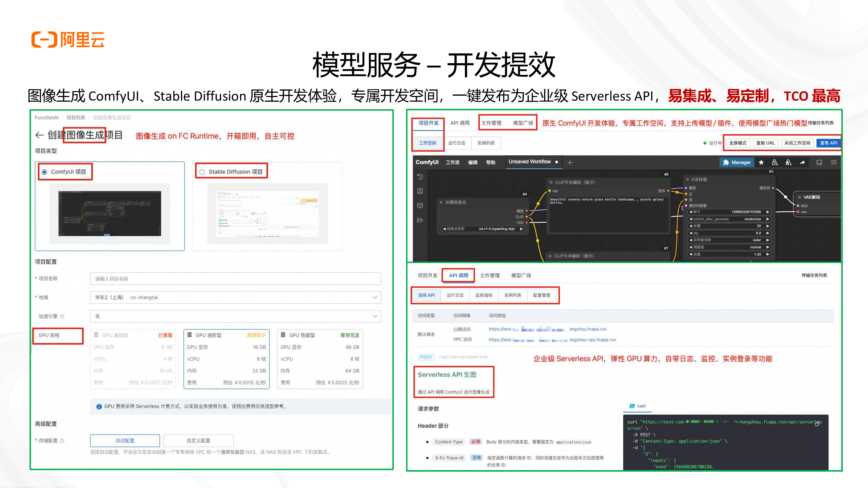The image size is (868, 488).
Task: Choose the GPU 性能型 specification card
Action: pos(320,359)
